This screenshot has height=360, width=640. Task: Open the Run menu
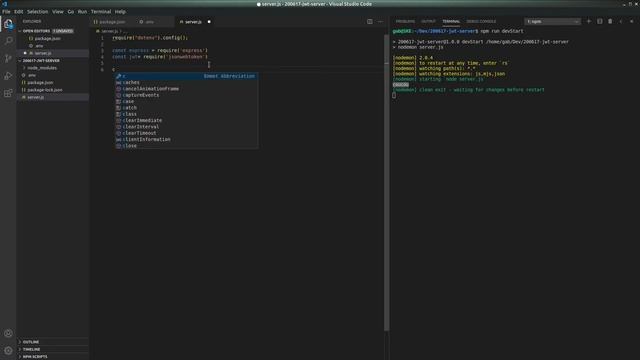[82, 12]
